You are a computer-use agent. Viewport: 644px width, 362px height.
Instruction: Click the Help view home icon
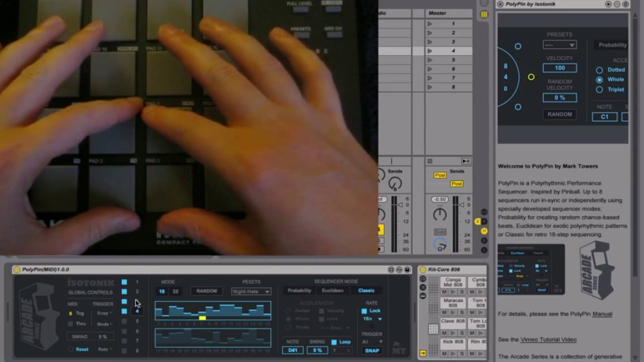click(625, 4)
